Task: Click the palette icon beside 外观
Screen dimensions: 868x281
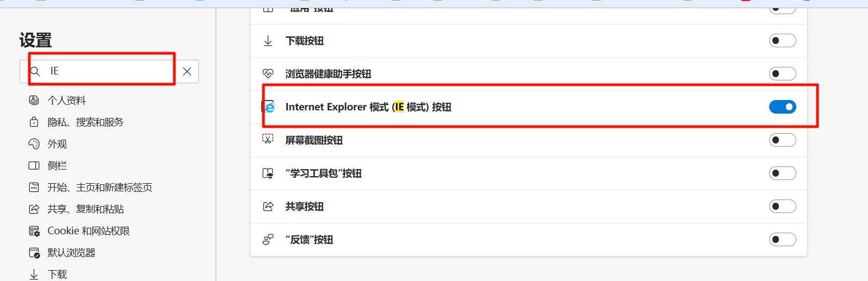Action: point(34,143)
